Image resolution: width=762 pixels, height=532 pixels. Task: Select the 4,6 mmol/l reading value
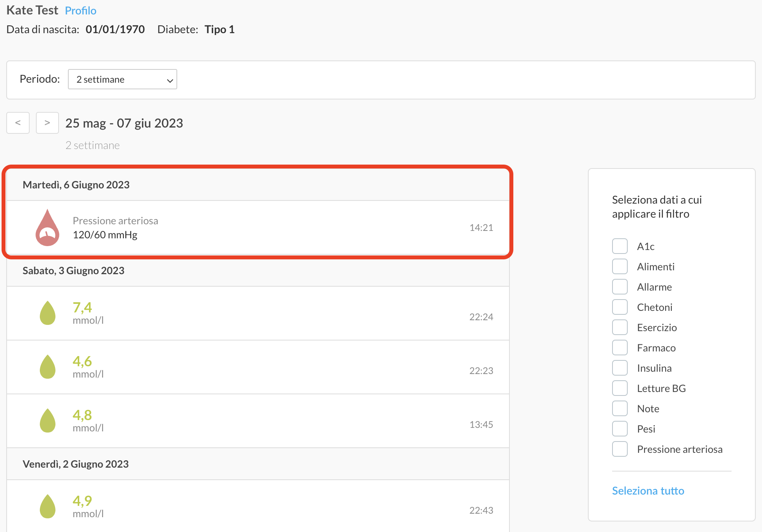[x=82, y=361]
